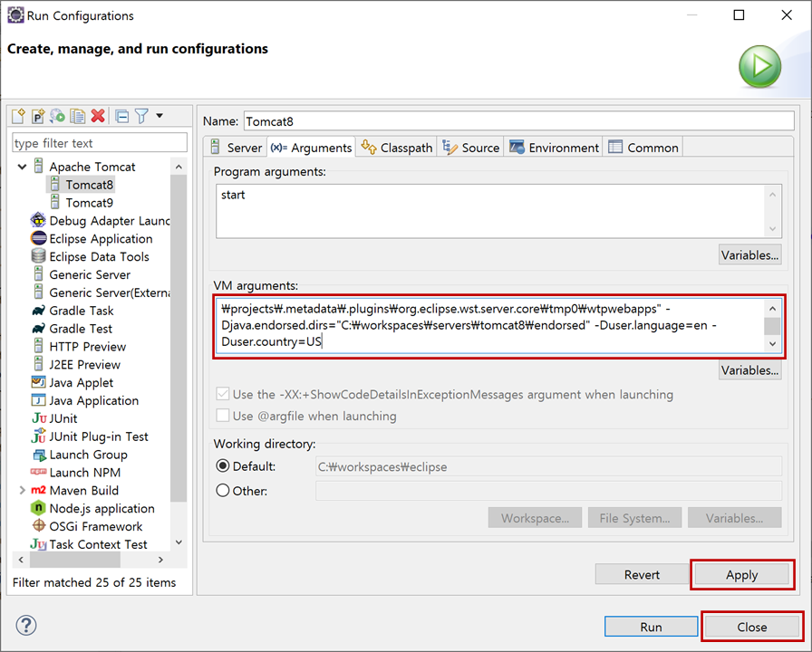This screenshot has width=812, height=652.
Task: Select Tomcat9 configuration
Action: (x=82, y=203)
